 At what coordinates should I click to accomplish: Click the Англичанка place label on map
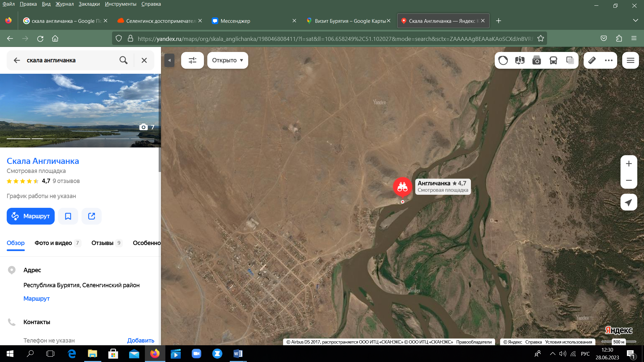443,186
